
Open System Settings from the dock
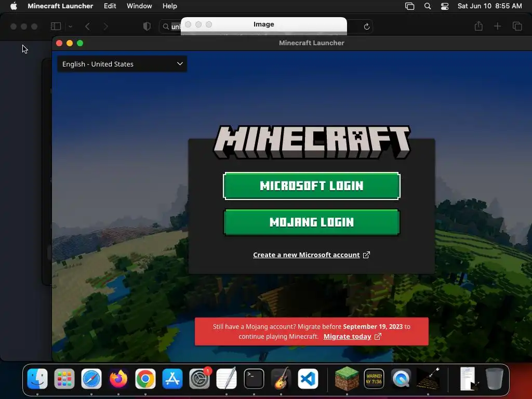pyautogui.click(x=199, y=379)
